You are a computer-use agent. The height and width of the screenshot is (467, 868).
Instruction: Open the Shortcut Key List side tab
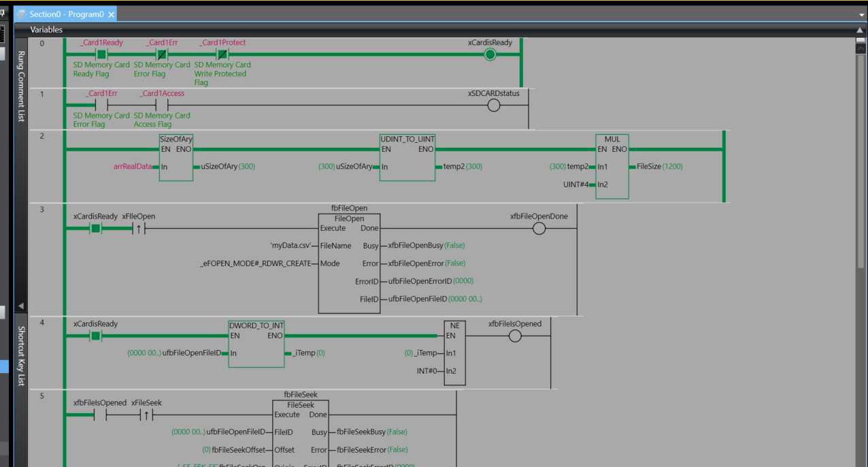(21, 356)
